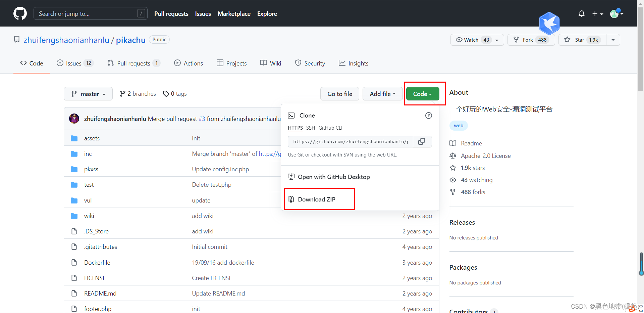Switch clone method to SSH
The width and height of the screenshot is (644, 313).
(x=311, y=128)
